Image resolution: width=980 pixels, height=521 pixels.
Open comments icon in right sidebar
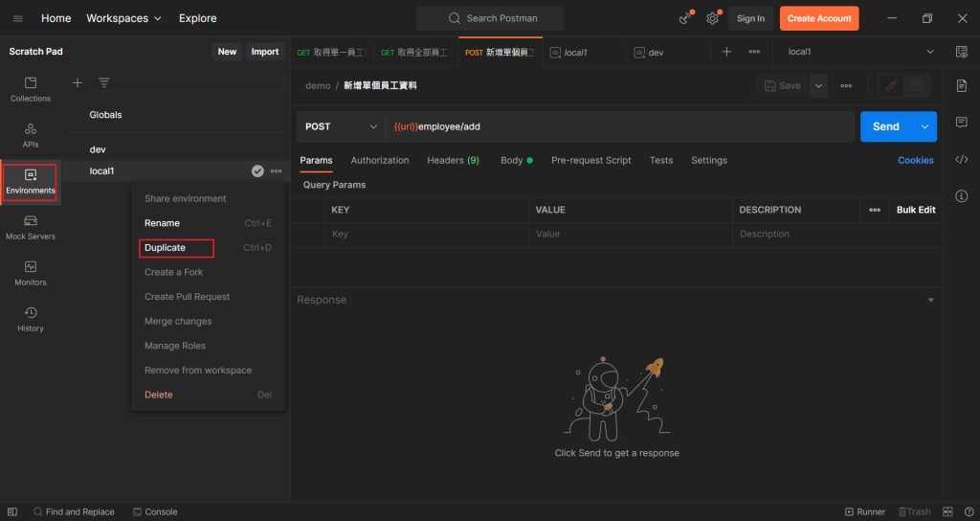click(962, 123)
